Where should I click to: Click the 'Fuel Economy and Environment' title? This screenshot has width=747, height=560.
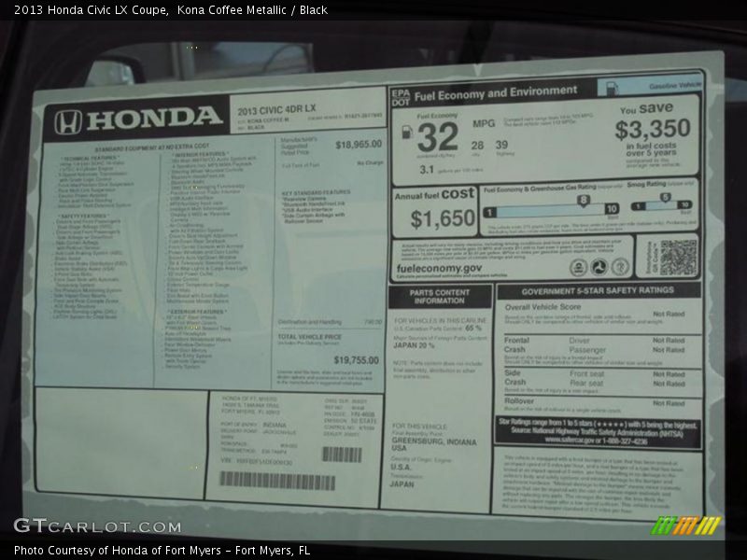[496, 92]
